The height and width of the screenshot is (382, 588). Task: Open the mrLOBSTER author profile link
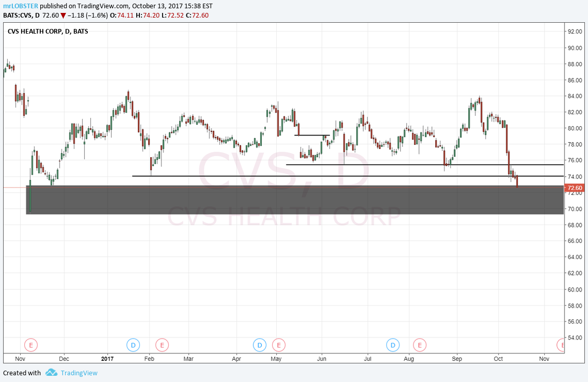(20, 6)
